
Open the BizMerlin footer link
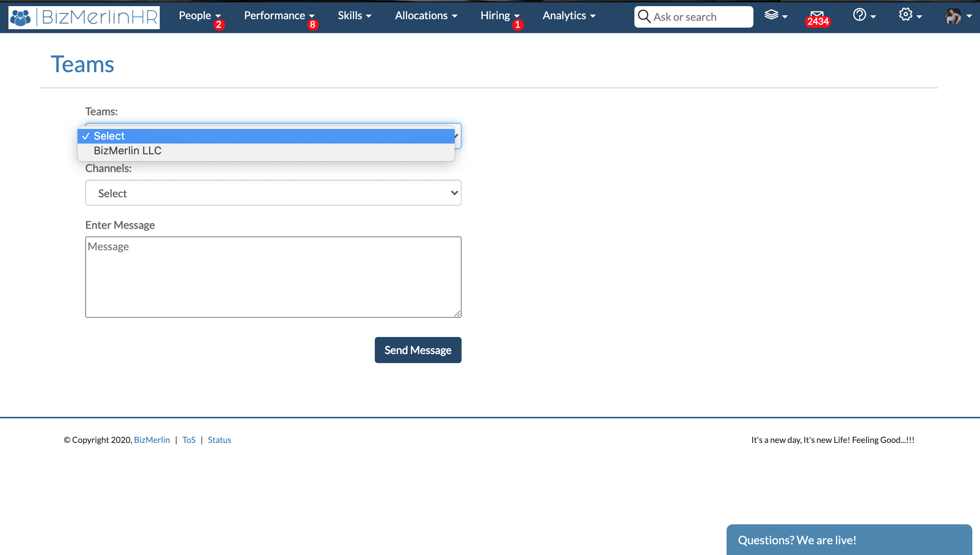(152, 440)
